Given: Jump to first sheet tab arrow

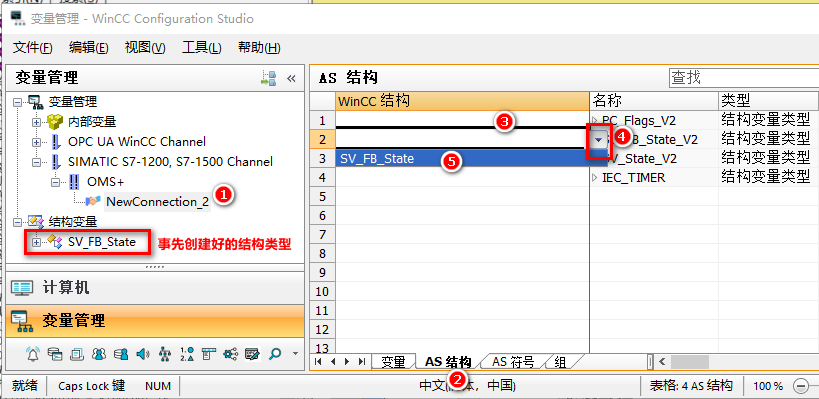Looking at the screenshot, I should coord(319,361).
